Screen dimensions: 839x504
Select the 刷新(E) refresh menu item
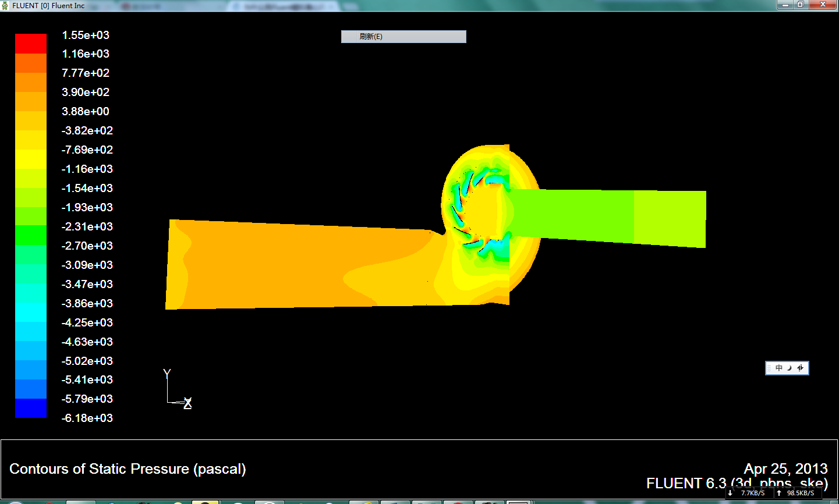pos(403,37)
